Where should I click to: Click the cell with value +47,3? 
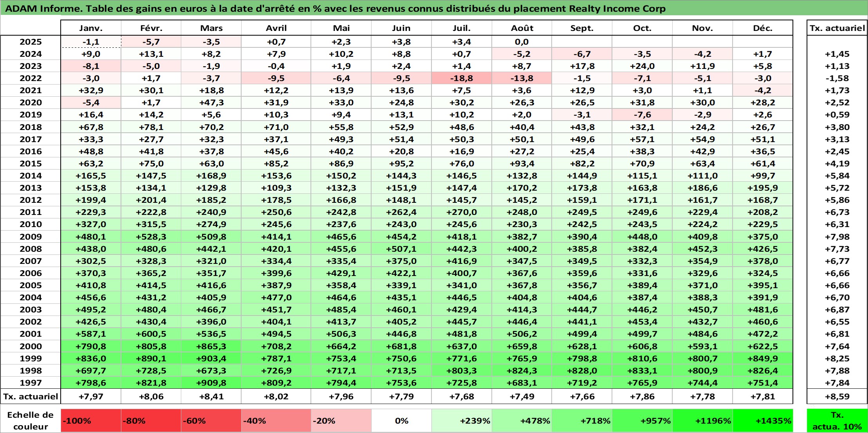(211, 103)
